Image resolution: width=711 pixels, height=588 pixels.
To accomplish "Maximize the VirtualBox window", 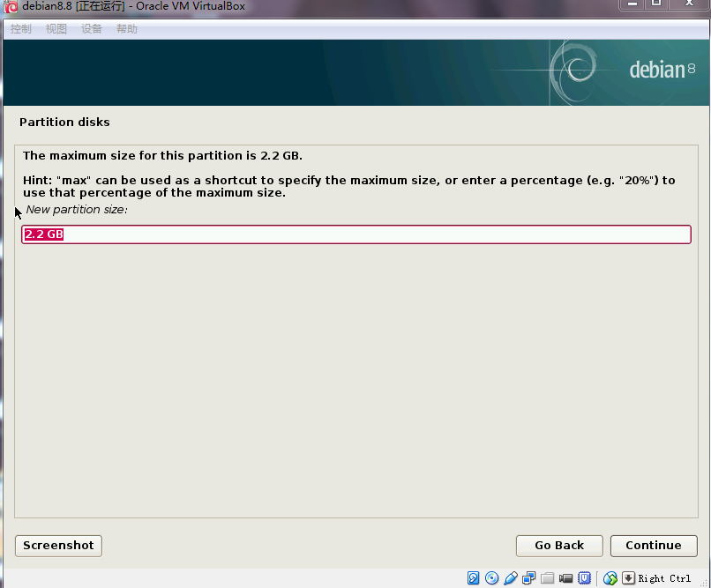I will pyautogui.click(x=656, y=5).
